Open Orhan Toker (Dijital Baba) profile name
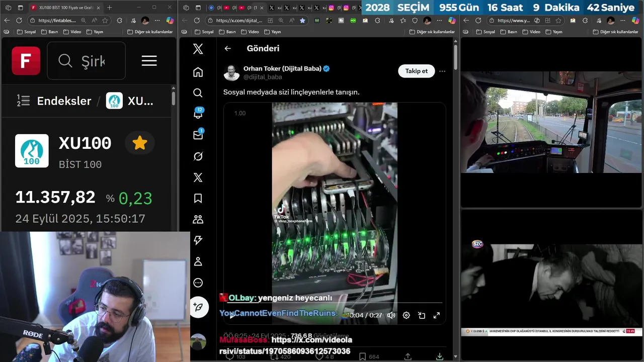Viewport: 644px width, 362px height. (x=282, y=68)
